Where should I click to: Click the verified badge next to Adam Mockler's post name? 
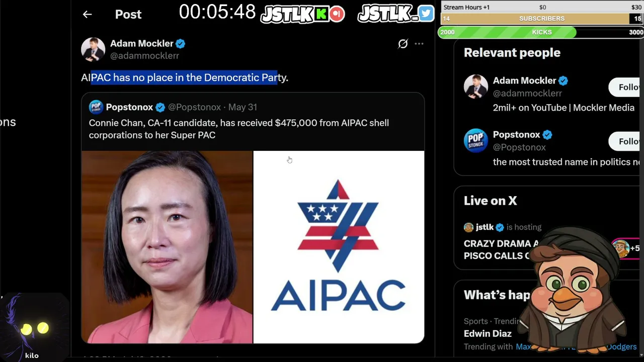coord(181,44)
